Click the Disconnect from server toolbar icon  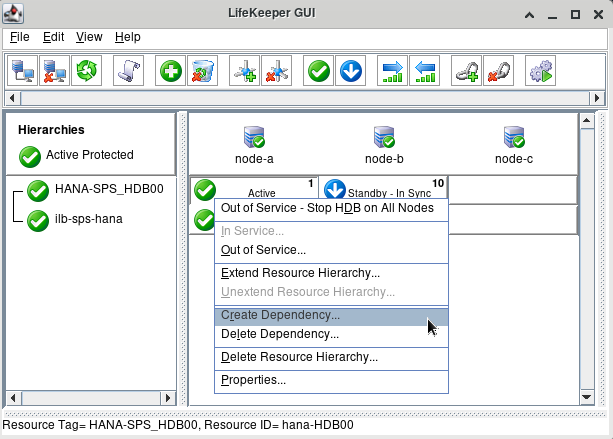(54, 71)
